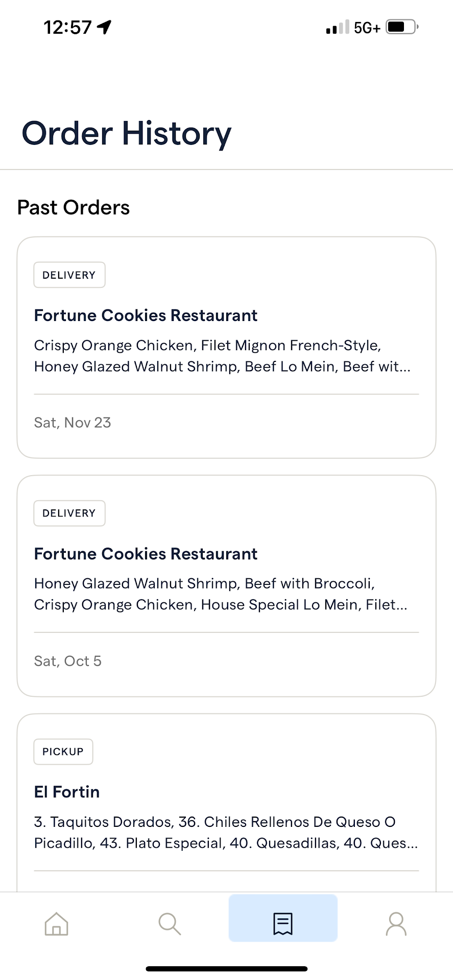Image resolution: width=453 pixels, height=980 pixels.
Task: Tap the Home icon in bottom navigation
Action: pyautogui.click(x=57, y=923)
